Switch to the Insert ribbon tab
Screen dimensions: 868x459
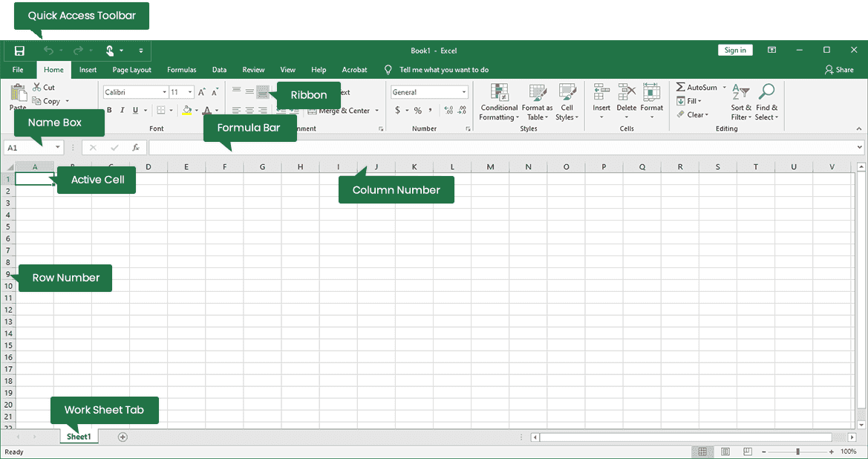(x=88, y=70)
